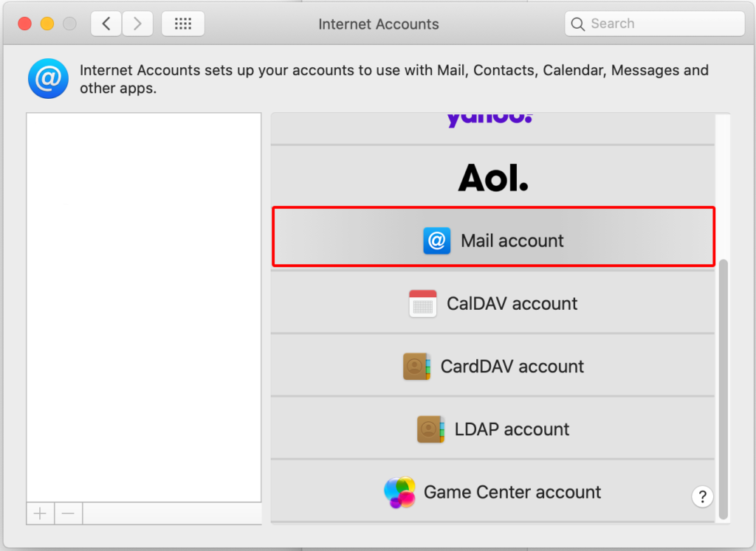Click the Back navigation arrow
Screen dimensions: 756x551
(106, 24)
